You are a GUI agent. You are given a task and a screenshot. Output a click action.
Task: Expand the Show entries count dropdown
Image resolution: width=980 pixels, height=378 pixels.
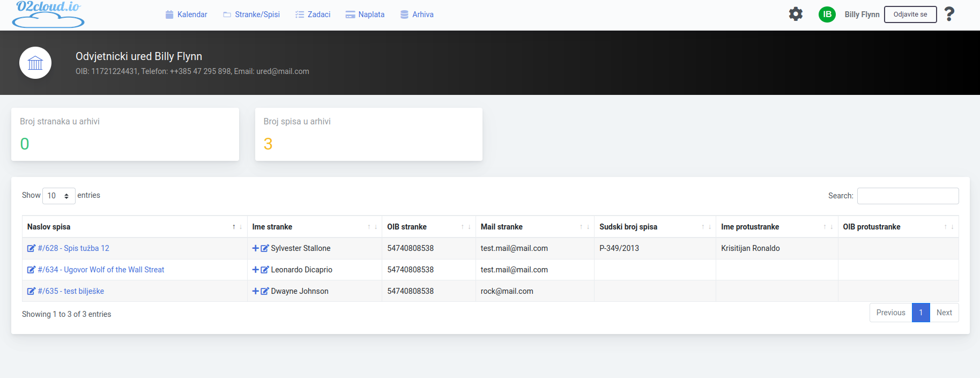58,196
